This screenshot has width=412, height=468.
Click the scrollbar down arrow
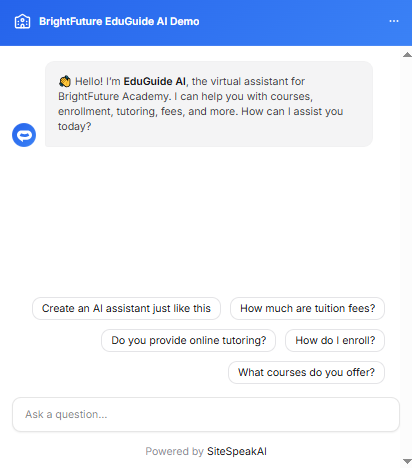coord(407,461)
